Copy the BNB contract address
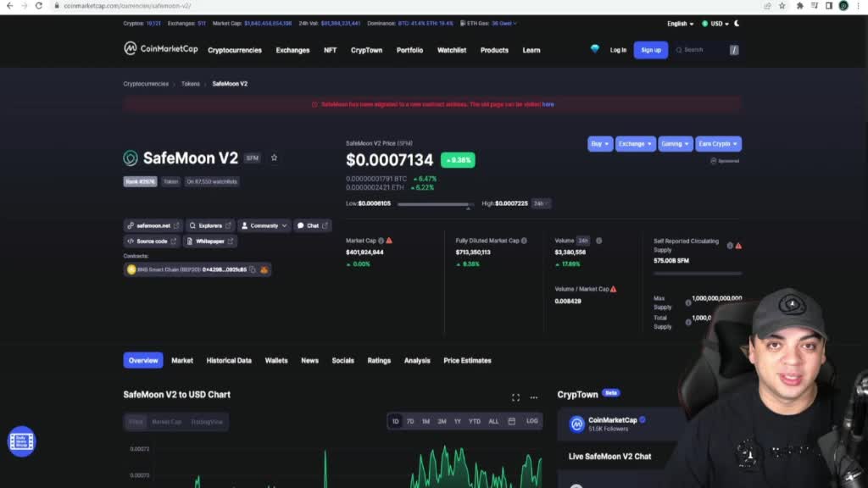This screenshot has width=868, height=488. pyautogui.click(x=253, y=269)
